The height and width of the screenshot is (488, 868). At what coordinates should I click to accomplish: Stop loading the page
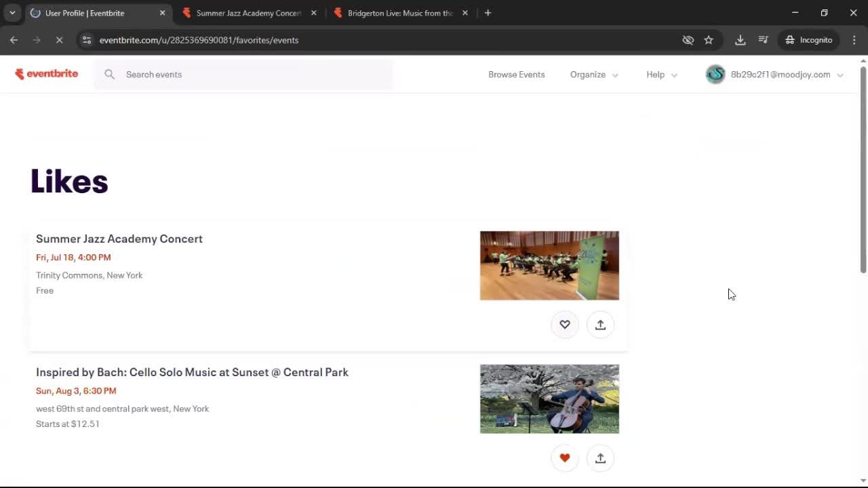point(59,40)
